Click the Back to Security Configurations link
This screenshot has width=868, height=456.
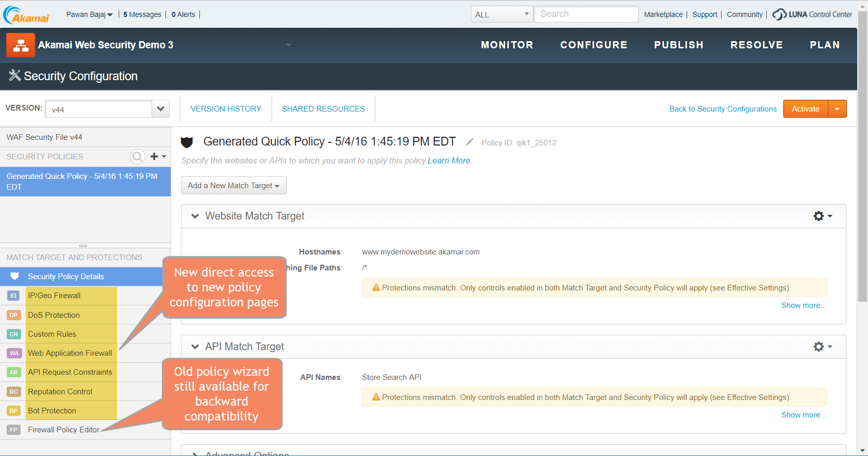[723, 109]
